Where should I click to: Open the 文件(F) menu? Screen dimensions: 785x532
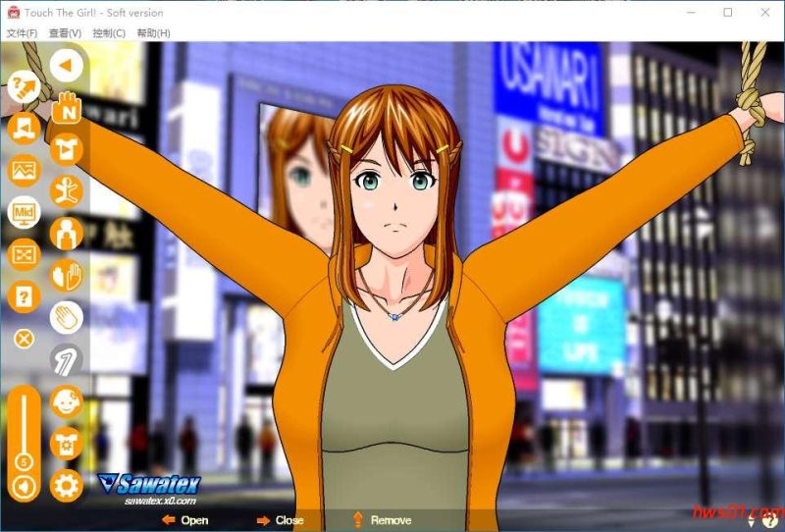22,33
